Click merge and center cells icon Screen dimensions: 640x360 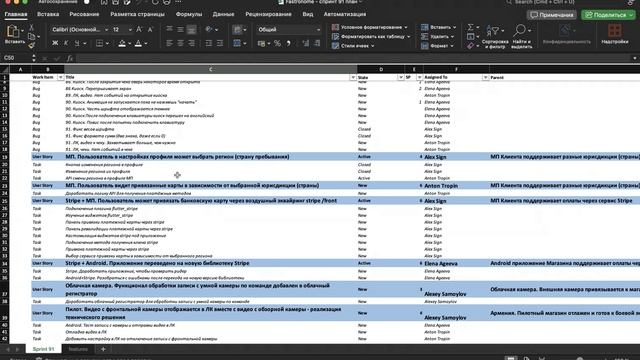(237, 43)
